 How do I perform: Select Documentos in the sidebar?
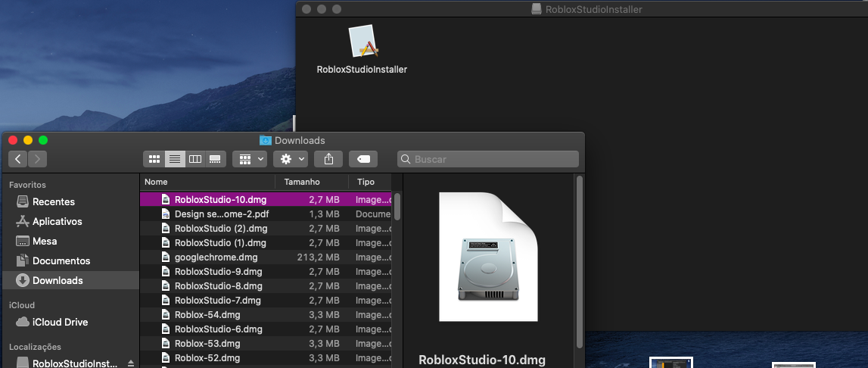(61, 260)
